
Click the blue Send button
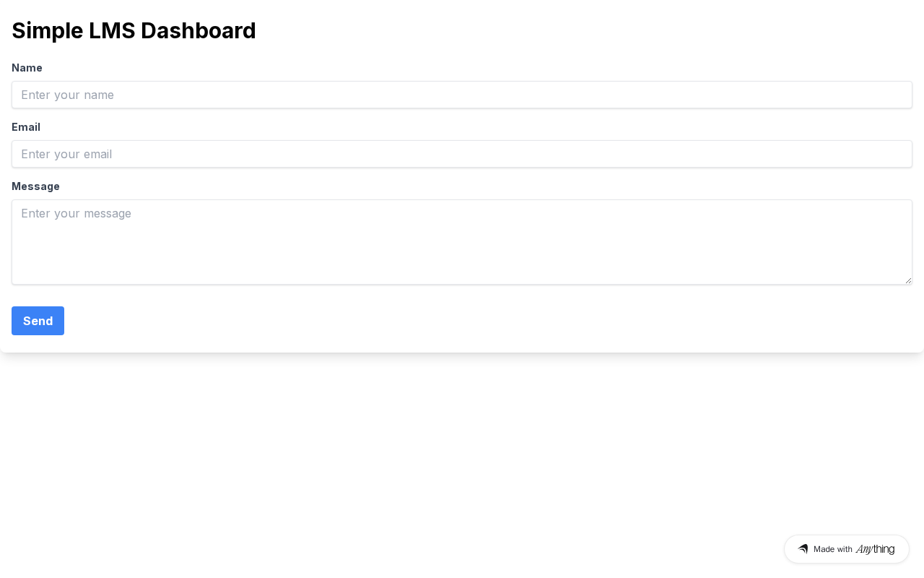(38, 321)
